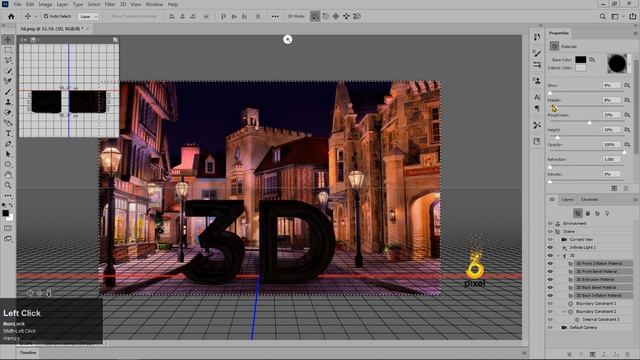The height and width of the screenshot is (360, 640).
Task: Open the 3D panel flyout menu
Action: pyautogui.click(x=635, y=200)
